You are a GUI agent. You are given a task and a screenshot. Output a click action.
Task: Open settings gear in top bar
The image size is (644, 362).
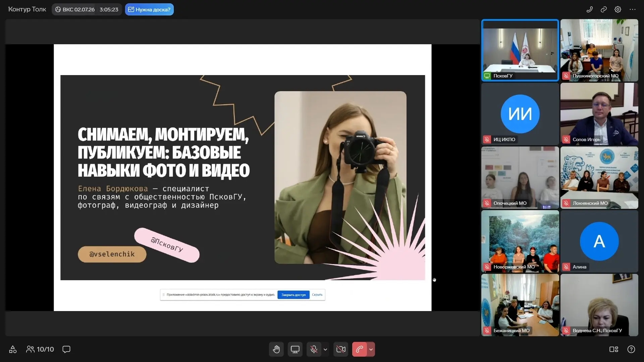coord(618,9)
